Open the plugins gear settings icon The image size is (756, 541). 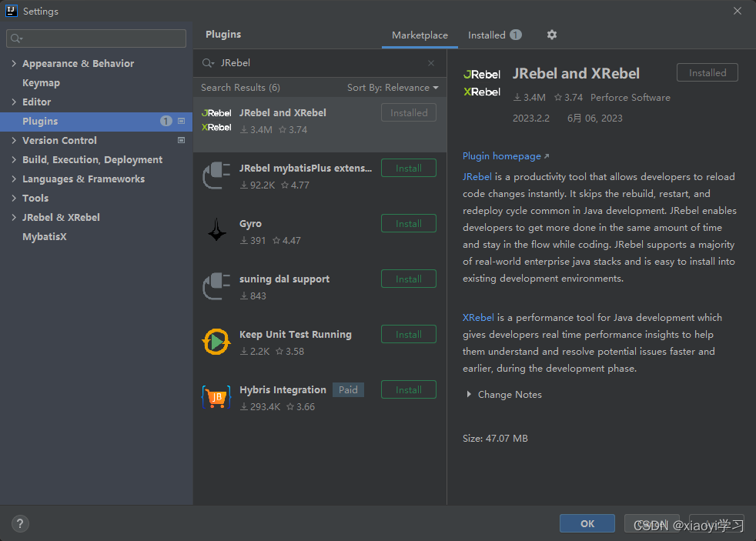(551, 35)
